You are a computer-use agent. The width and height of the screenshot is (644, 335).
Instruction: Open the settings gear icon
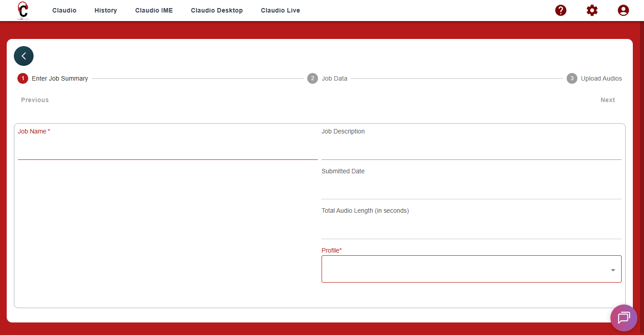pos(592,10)
